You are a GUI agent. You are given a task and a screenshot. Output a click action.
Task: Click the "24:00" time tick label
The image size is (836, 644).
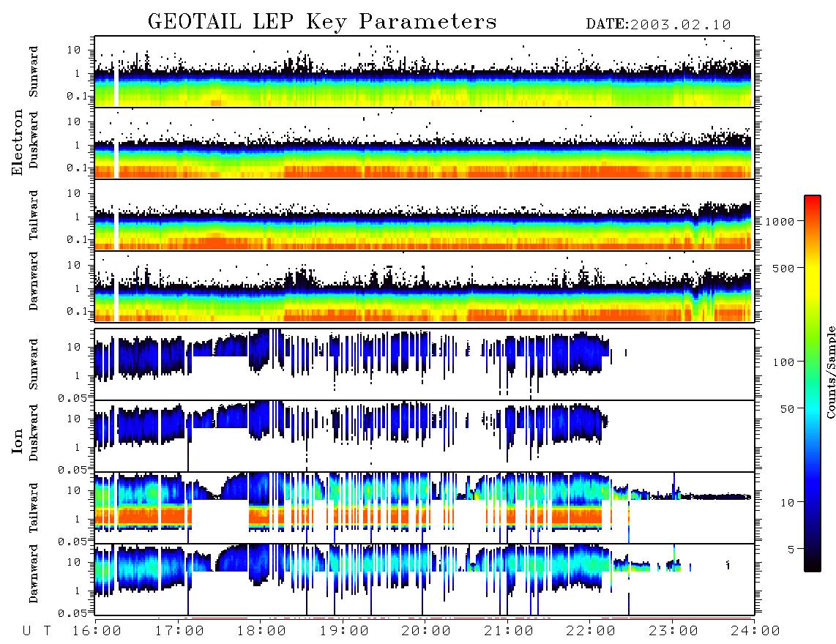(755, 632)
